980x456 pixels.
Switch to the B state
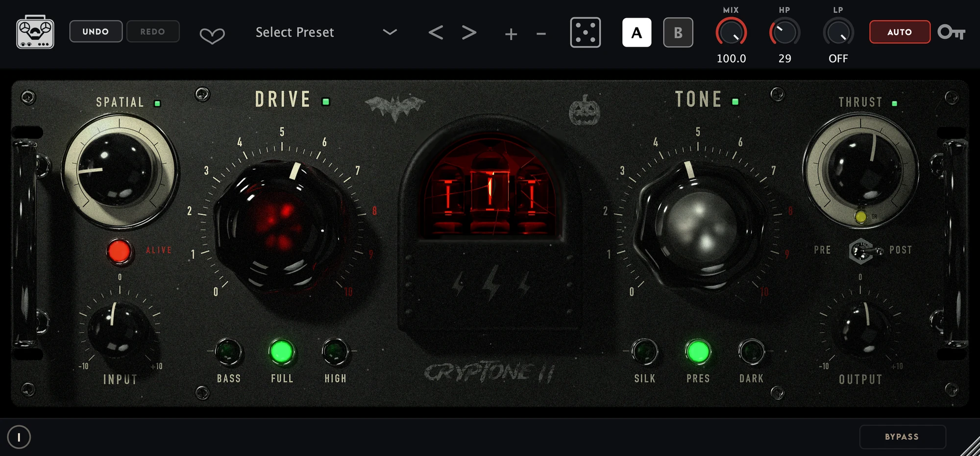[678, 32]
